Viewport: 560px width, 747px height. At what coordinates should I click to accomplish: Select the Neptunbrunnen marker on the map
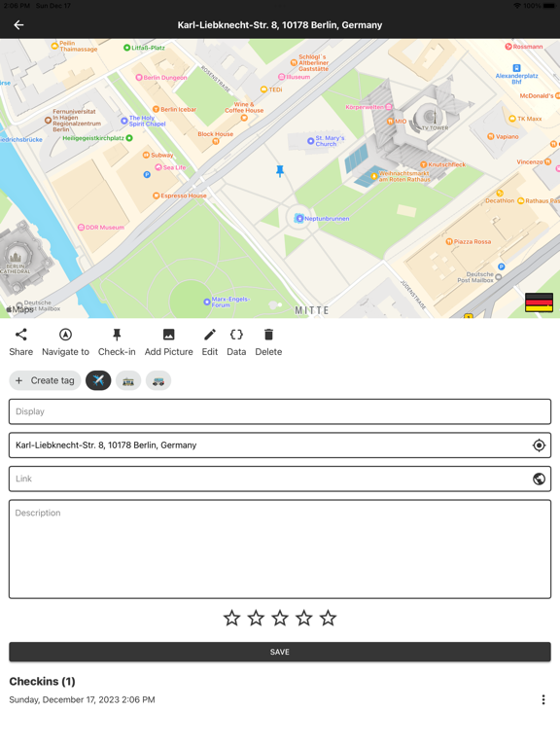[299, 218]
